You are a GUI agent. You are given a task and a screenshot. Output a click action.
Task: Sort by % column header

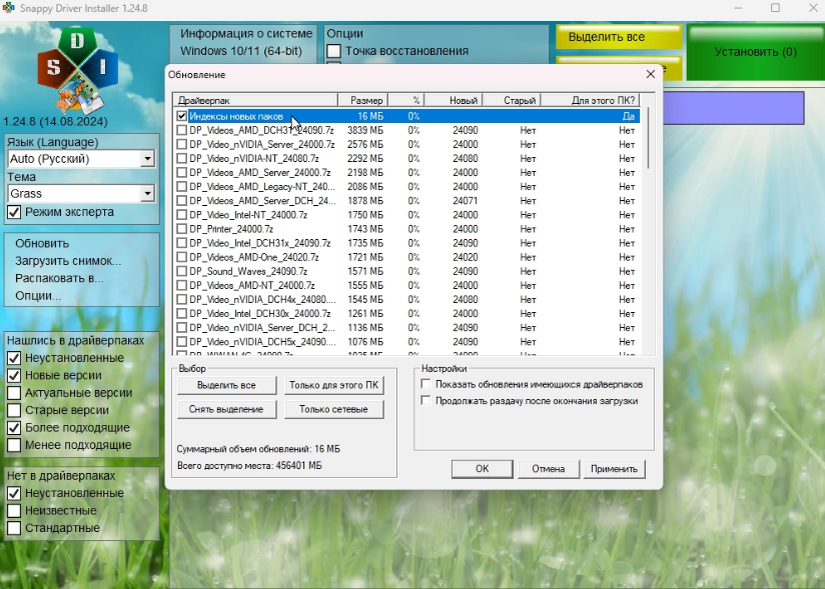406,100
